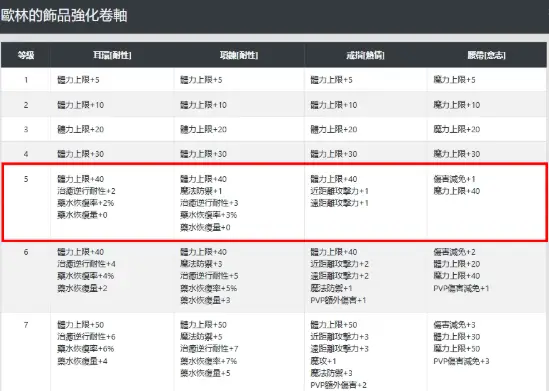Select level number 2 cell
549x391 pixels.
(26, 105)
